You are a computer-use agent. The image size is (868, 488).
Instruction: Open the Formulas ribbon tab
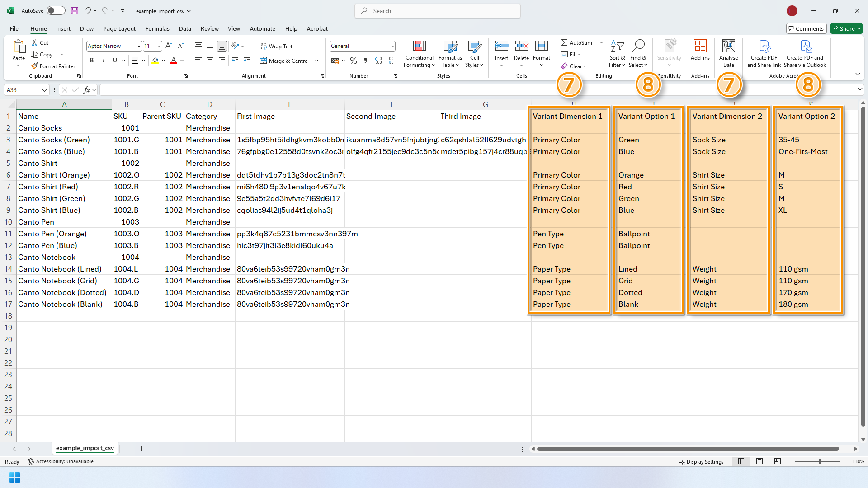click(157, 28)
